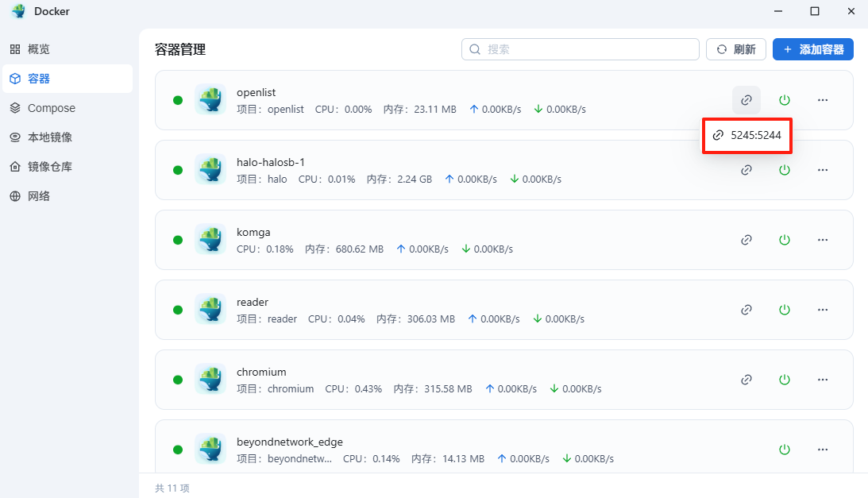This screenshot has width=868, height=498.
Task: Open port link for komga container
Action: point(746,240)
